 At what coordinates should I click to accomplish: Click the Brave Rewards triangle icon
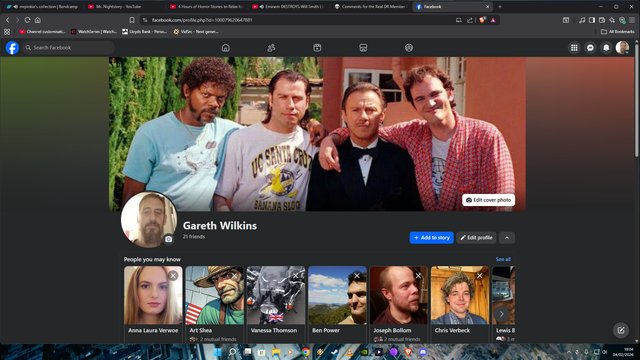[493, 20]
